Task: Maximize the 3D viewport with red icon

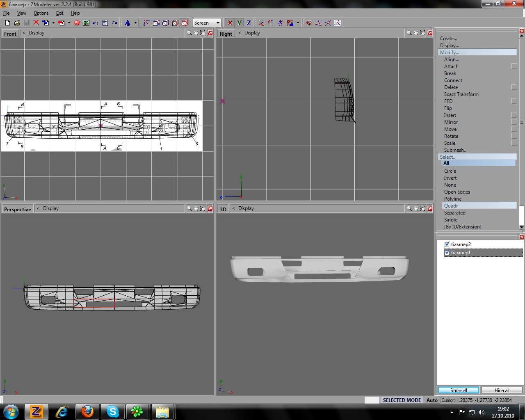Action: [x=430, y=208]
